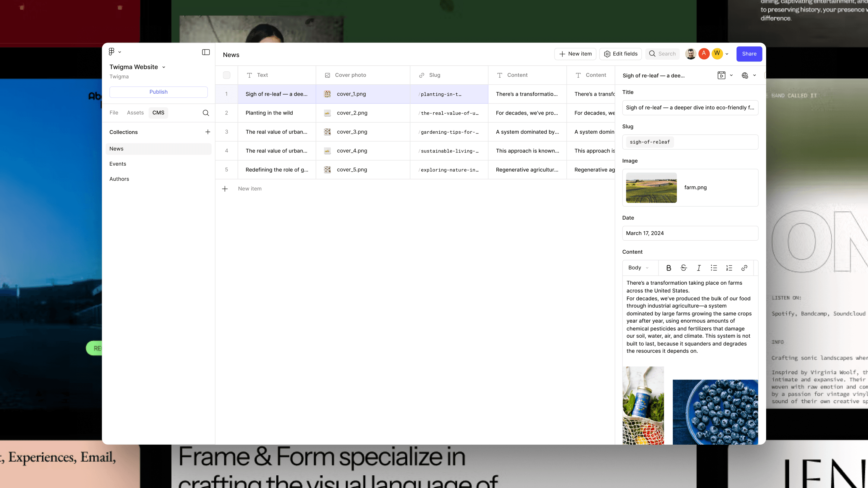Click the Cover photo column header

click(363, 75)
